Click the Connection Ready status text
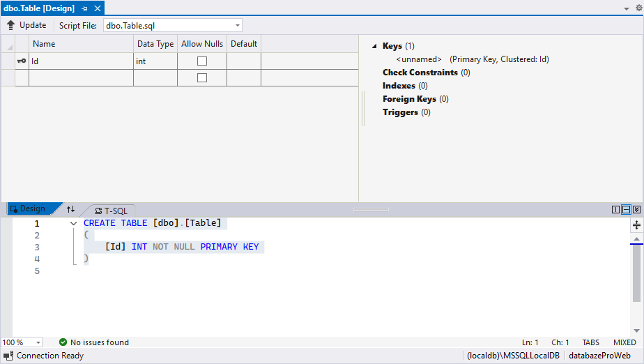Image resolution: width=644 pixels, height=364 pixels. tap(50, 356)
